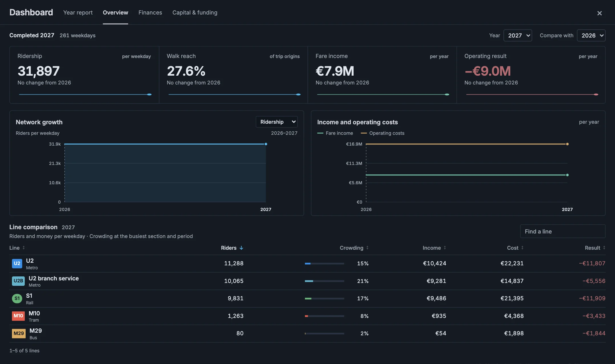Click the Completed 2027 heading
Viewport: 615px width, 364px height.
point(32,35)
